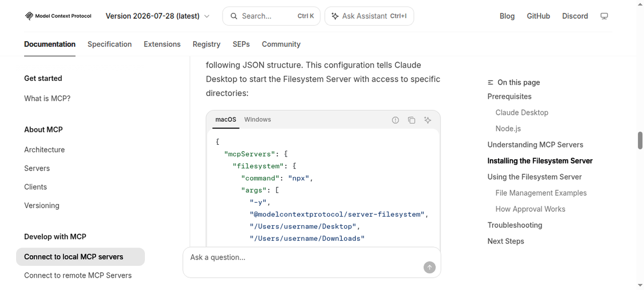This screenshot has height=290, width=644.
Task: Open Clients sidebar page
Action: (35, 187)
